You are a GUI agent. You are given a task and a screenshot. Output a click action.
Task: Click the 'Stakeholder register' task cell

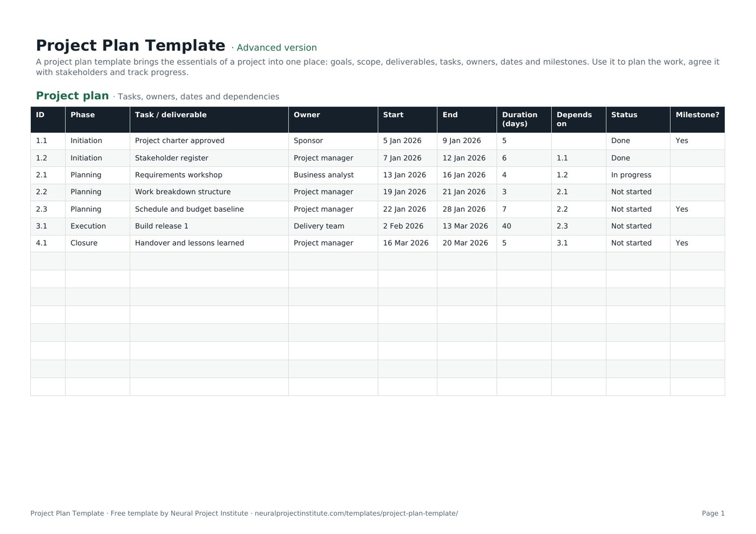209,158
